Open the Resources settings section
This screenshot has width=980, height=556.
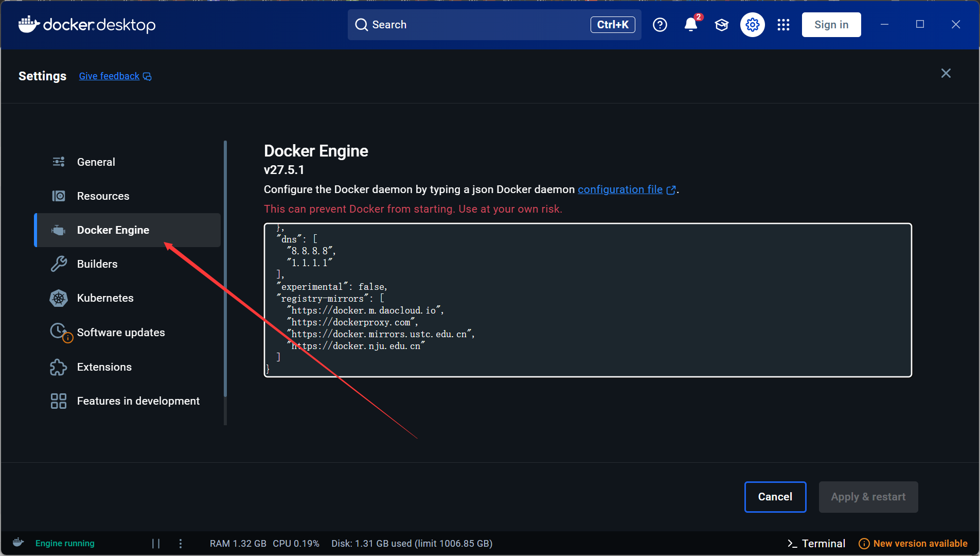click(x=128, y=196)
